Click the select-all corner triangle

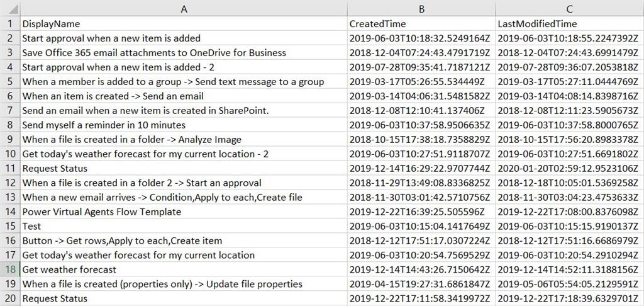[10, 9]
